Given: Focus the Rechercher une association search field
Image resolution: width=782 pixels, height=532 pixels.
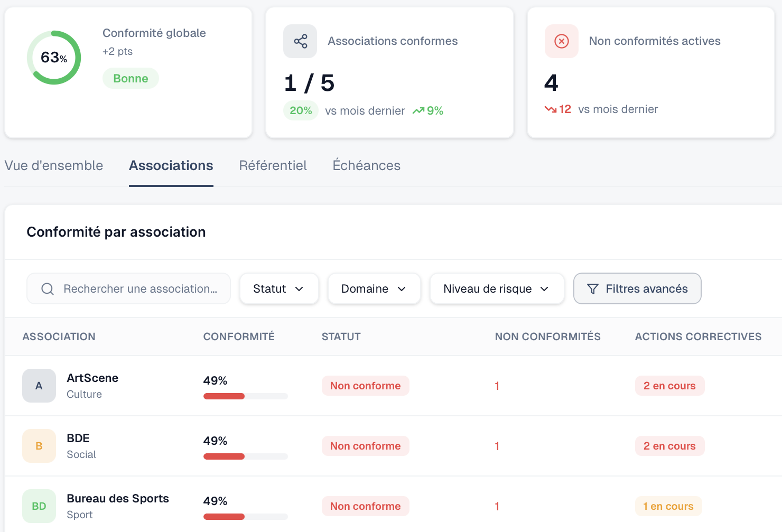Looking at the screenshot, I should coord(128,288).
